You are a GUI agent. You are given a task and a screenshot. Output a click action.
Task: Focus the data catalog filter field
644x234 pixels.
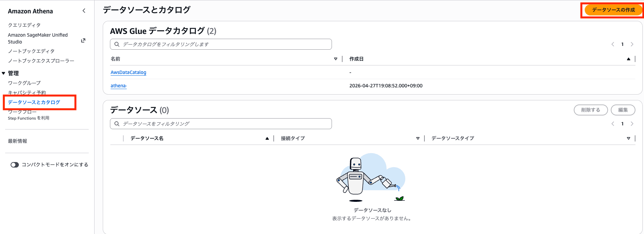point(221,44)
